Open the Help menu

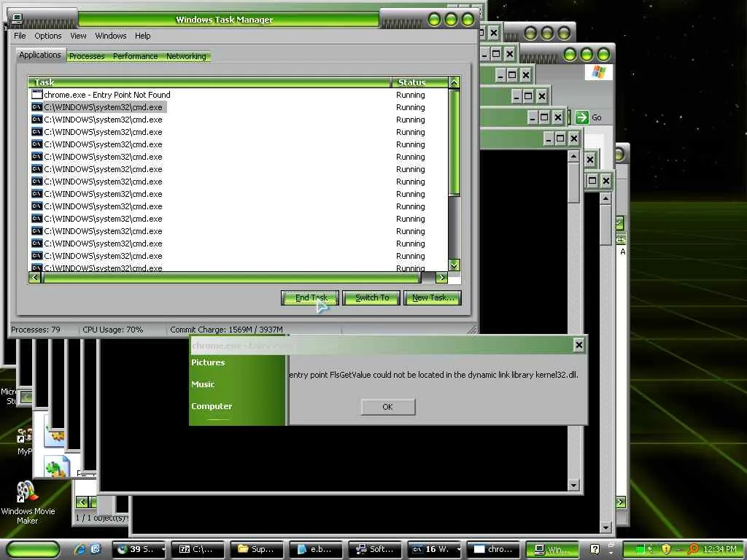tap(142, 36)
